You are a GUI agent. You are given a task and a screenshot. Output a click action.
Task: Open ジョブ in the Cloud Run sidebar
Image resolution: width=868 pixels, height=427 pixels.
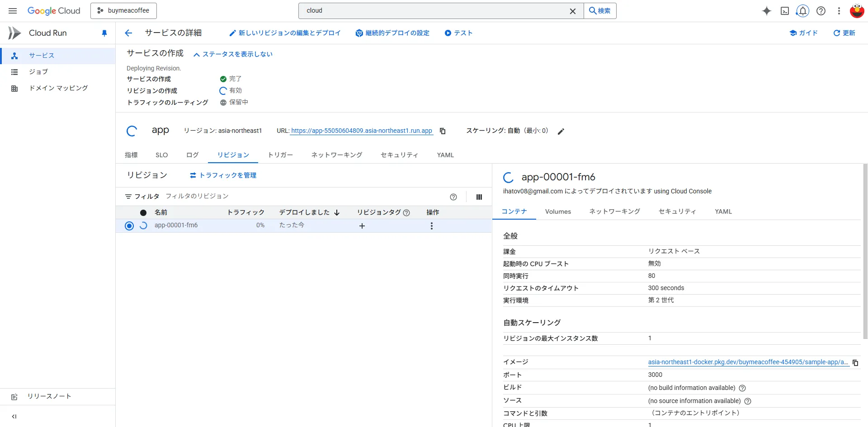tap(39, 72)
